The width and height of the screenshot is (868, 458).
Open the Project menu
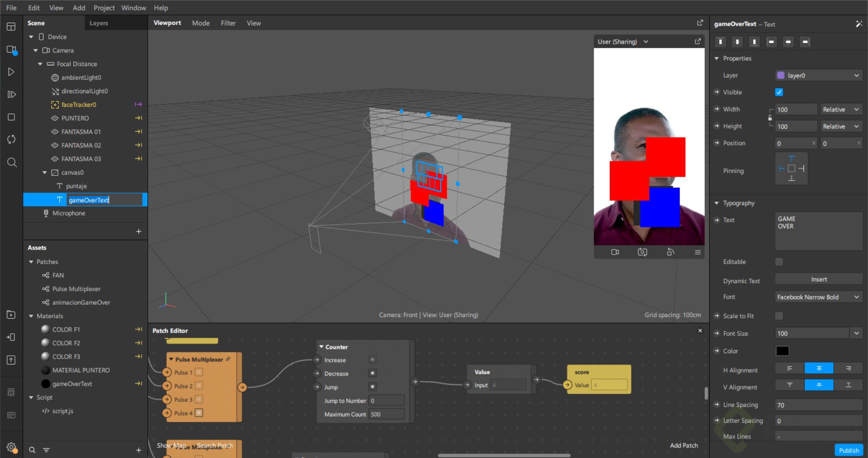tap(104, 8)
